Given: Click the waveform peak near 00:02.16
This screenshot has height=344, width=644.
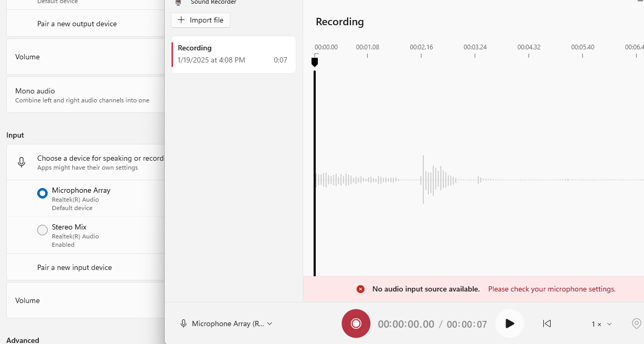Looking at the screenshot, I should tap(423, 180).
